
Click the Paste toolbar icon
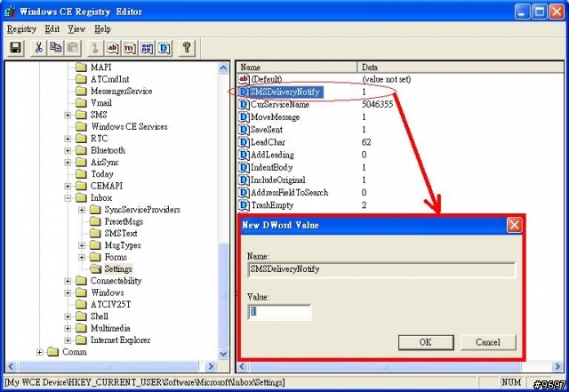(73, 47)
